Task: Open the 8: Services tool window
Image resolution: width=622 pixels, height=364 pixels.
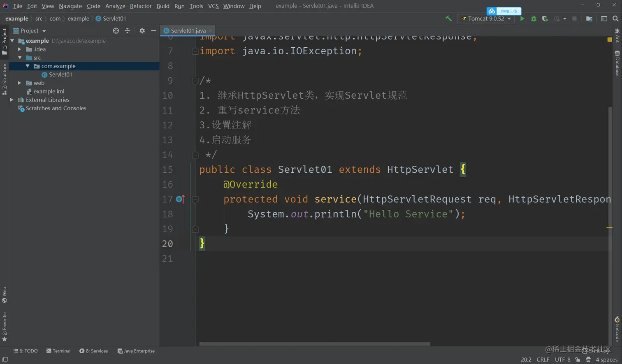Action: 93,351
